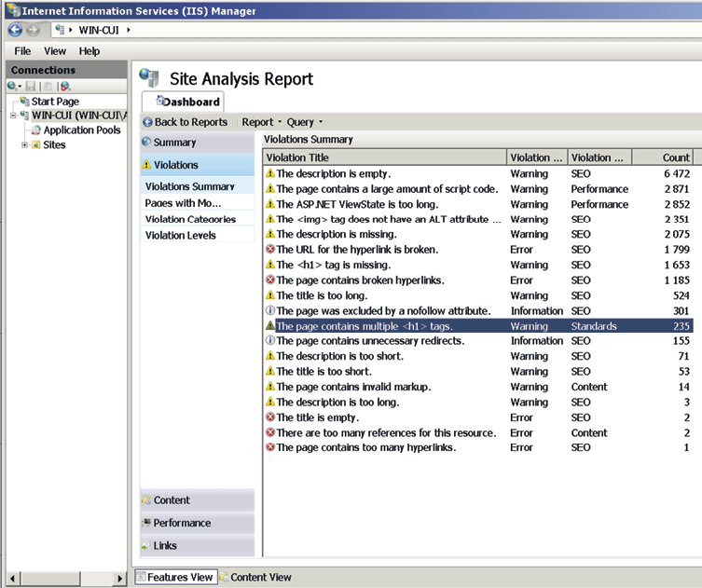
Task: Click the save icon in Connections toolbar
Action: (31, 86)
